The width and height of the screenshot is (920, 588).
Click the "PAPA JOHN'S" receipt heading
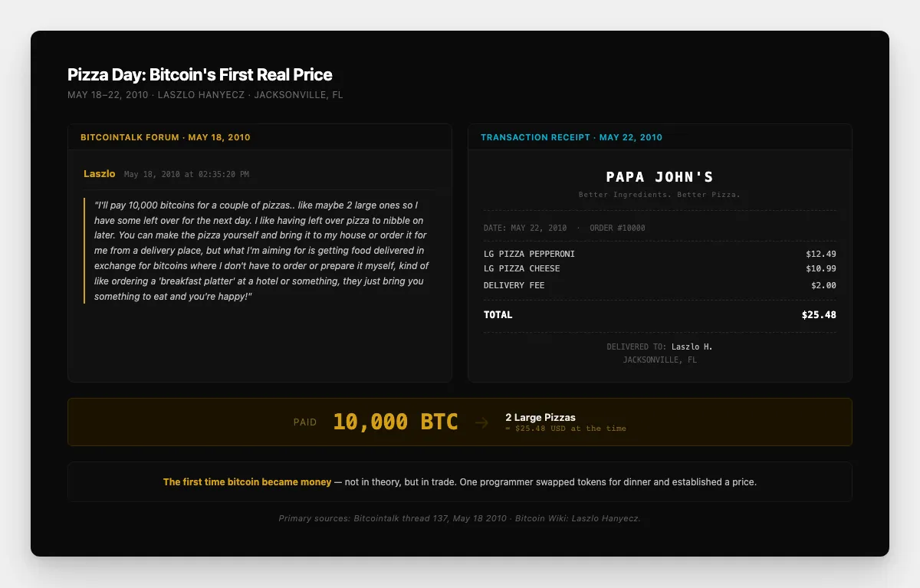659,176
